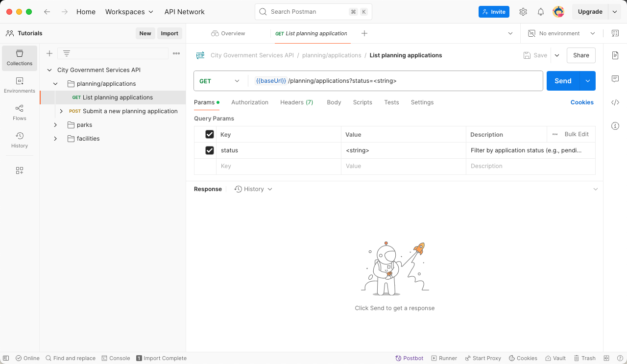Switch to the Body tab

tap(334, 102)
